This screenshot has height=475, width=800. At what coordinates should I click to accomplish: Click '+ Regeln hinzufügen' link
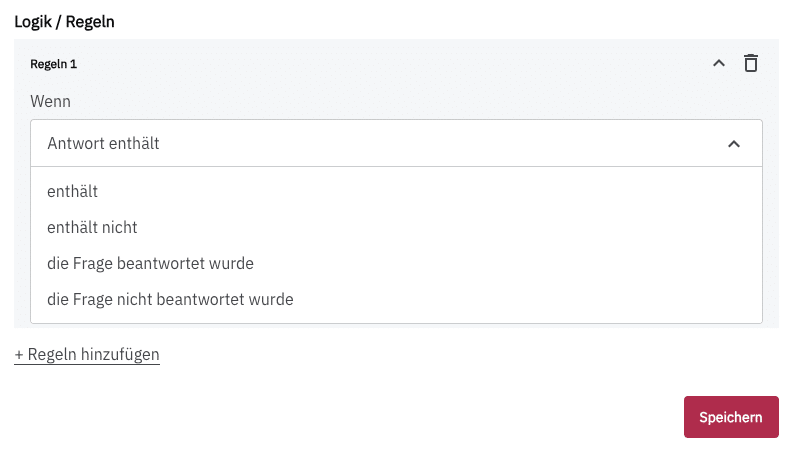87,354
